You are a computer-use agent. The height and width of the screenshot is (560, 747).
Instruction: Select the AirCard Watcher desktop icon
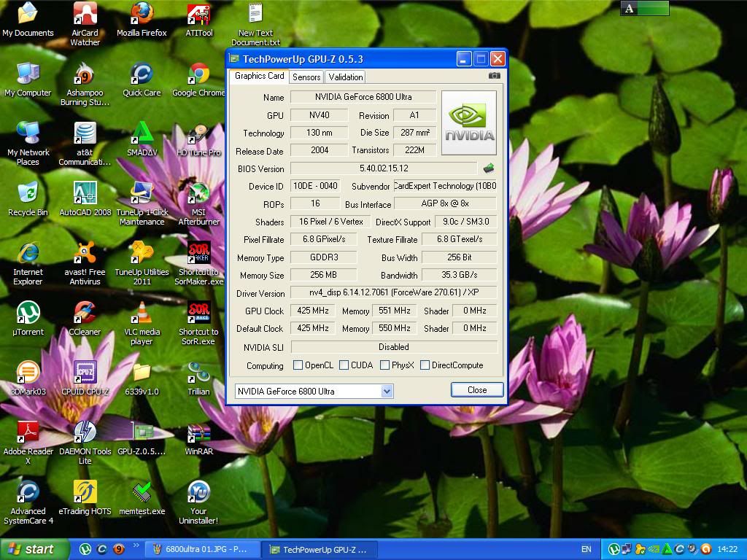click(85, 24)
